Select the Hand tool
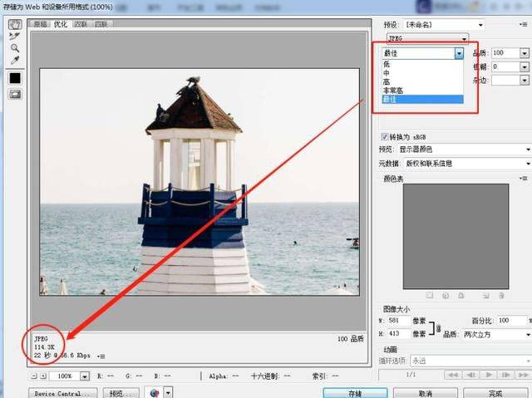The width and height of the screenshot is (532, 398). pos(15,24)
